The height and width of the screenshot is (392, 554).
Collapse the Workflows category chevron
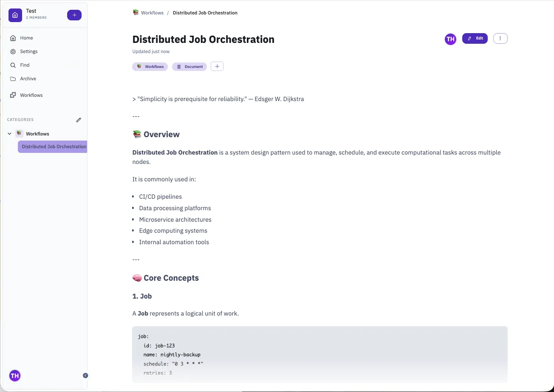9,133
